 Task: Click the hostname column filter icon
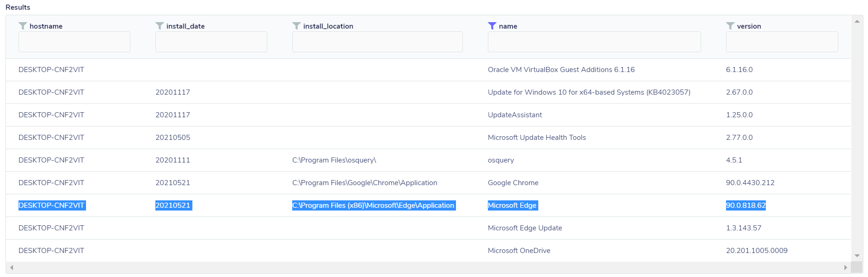point(23,26)
